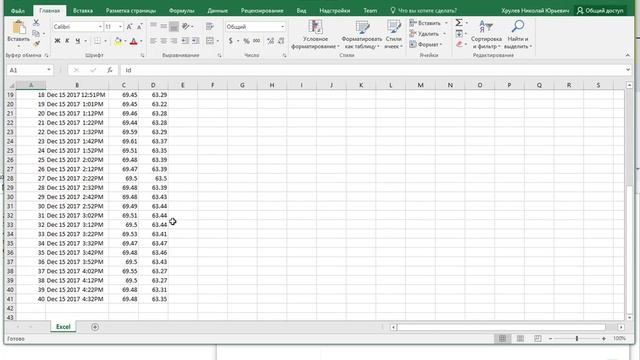The width and height of the screenshot is (640, 360).
Task: Click the Merge and Center icon
Action: coord(210,41)
